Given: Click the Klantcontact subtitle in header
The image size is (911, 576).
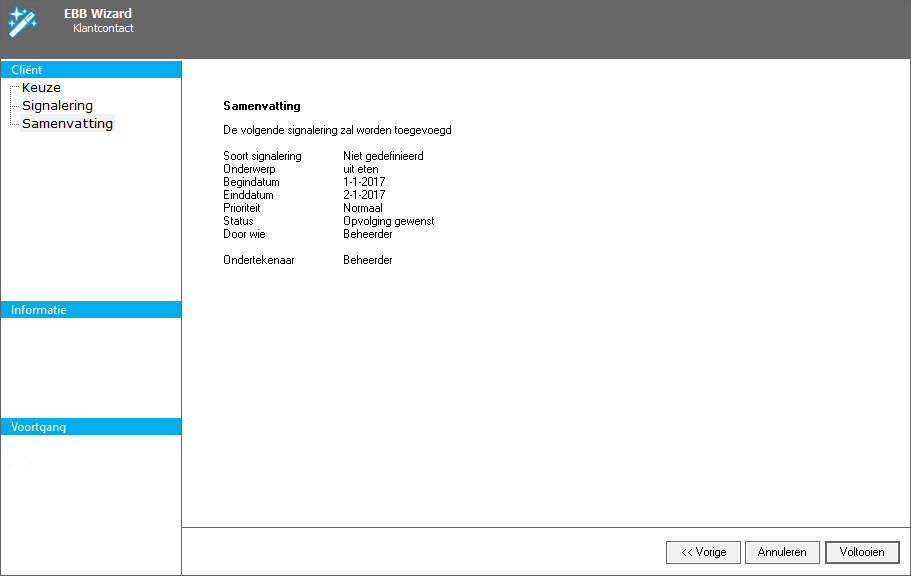Looking at the screenshot, I should tap(103, 29).
